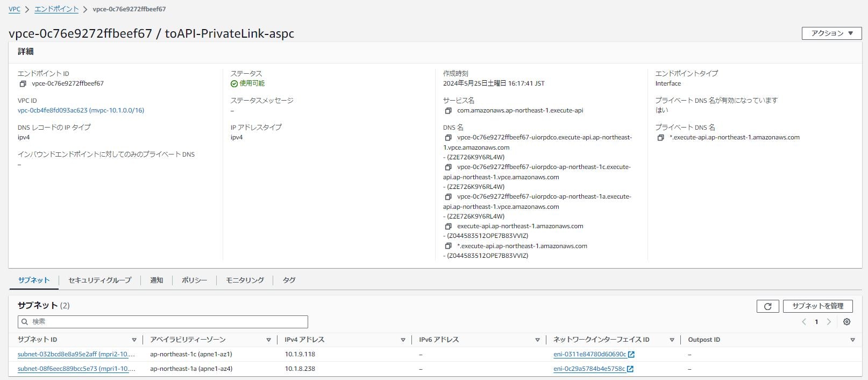Select the サブネット tab
This screenshot has width=868, height=380.
point(33,280)
